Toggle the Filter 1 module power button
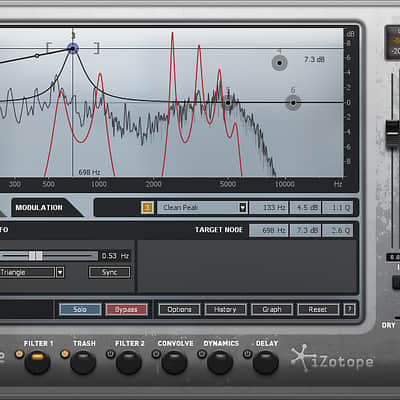 [19, 354]
